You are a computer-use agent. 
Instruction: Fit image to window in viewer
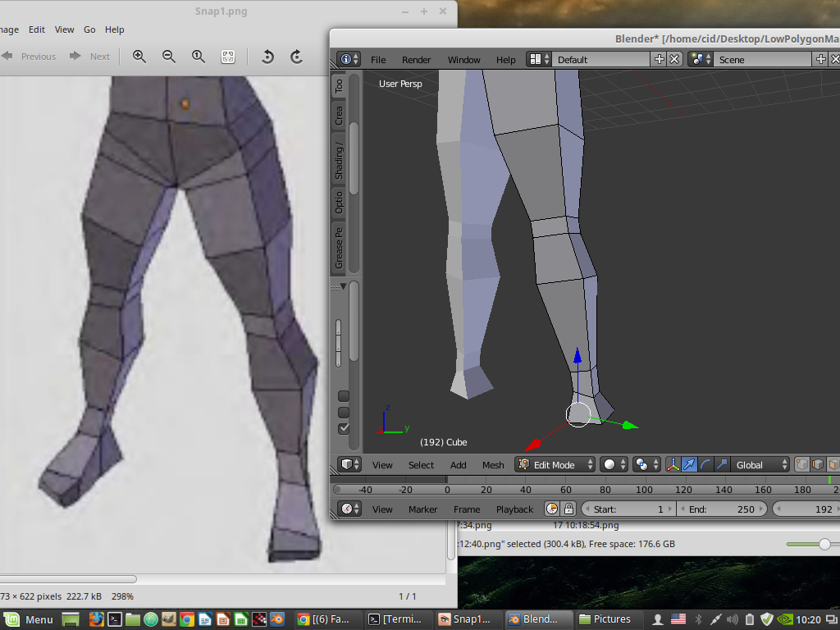coord(228,57)
